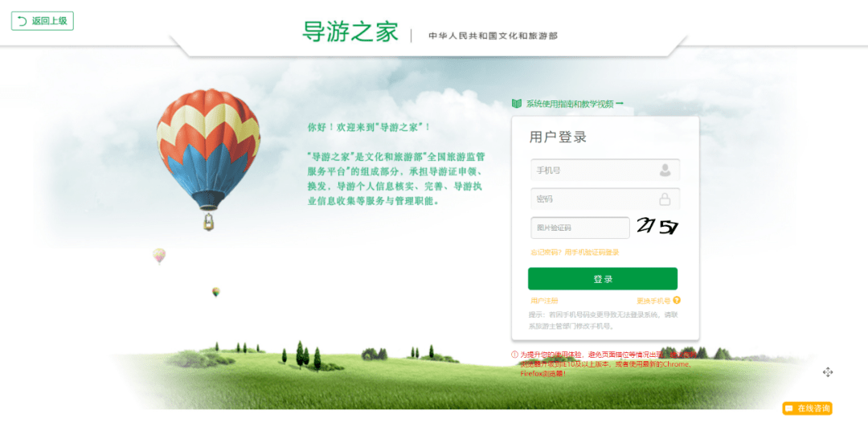Click the padlock icon in password field
Screen dimensions: 868x431
[x=665, y=199]
